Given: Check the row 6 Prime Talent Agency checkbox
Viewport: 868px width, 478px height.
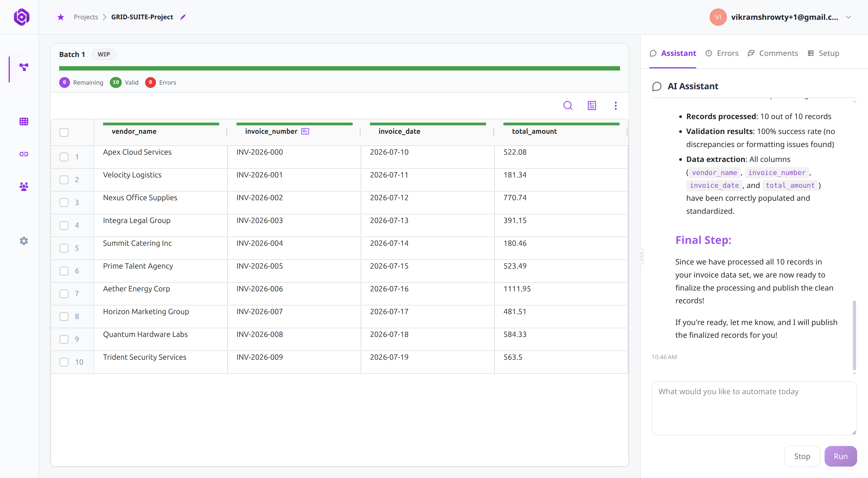Looking at the screenshot, I should [x=64, y=271].
